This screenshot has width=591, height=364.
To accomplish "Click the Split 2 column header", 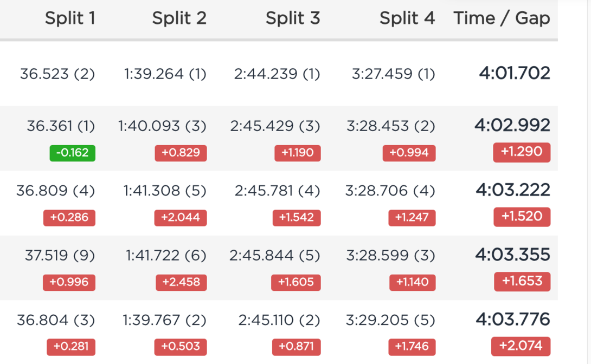I will tap(179, 18).
